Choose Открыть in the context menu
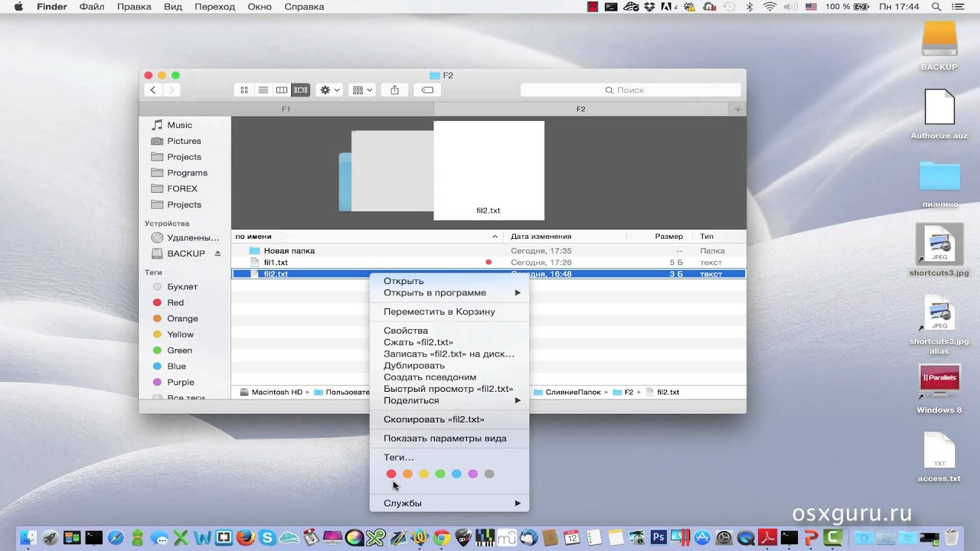980x551 pixels. [449, 281]
